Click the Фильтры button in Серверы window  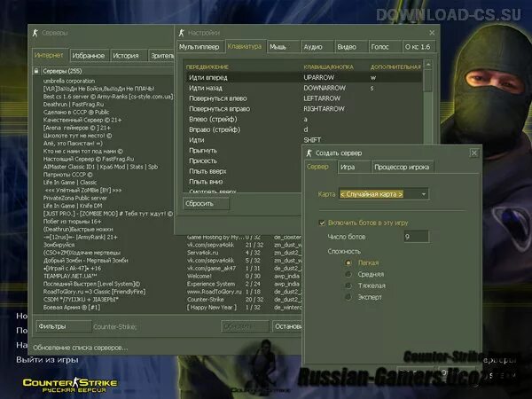coord(64,326)
